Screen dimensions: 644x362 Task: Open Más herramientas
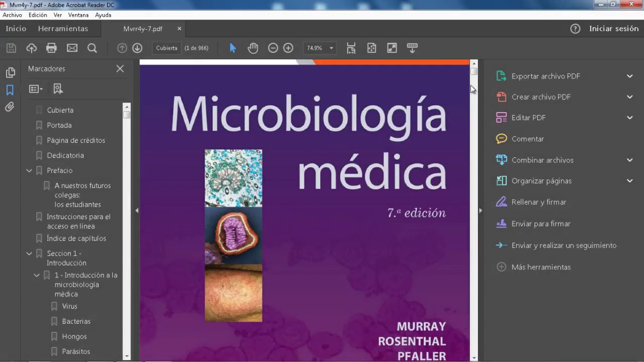coord(541,267)
